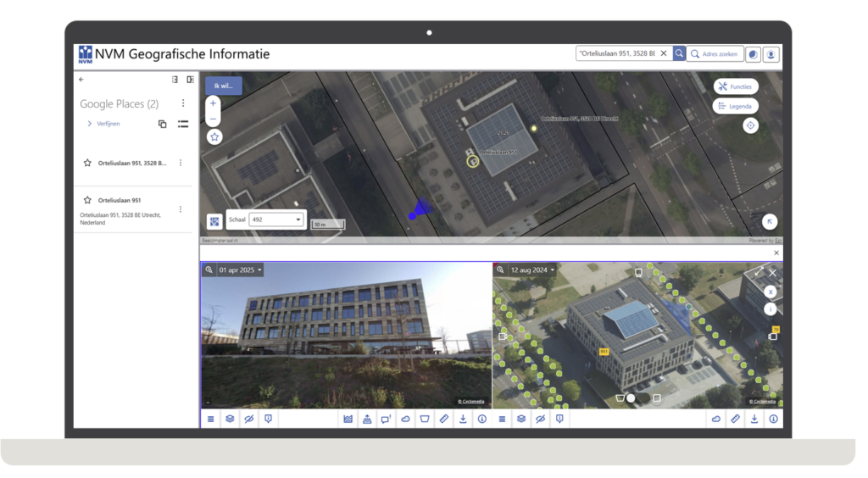Rotate view using the top camera icon
868x478 pixels.
[x=638, y=273]
